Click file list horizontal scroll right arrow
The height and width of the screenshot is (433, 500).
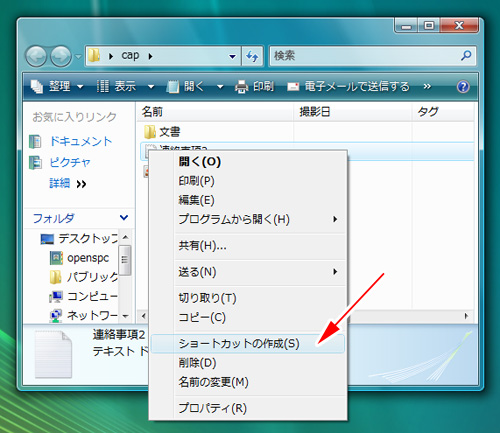[x=466, y=316]
